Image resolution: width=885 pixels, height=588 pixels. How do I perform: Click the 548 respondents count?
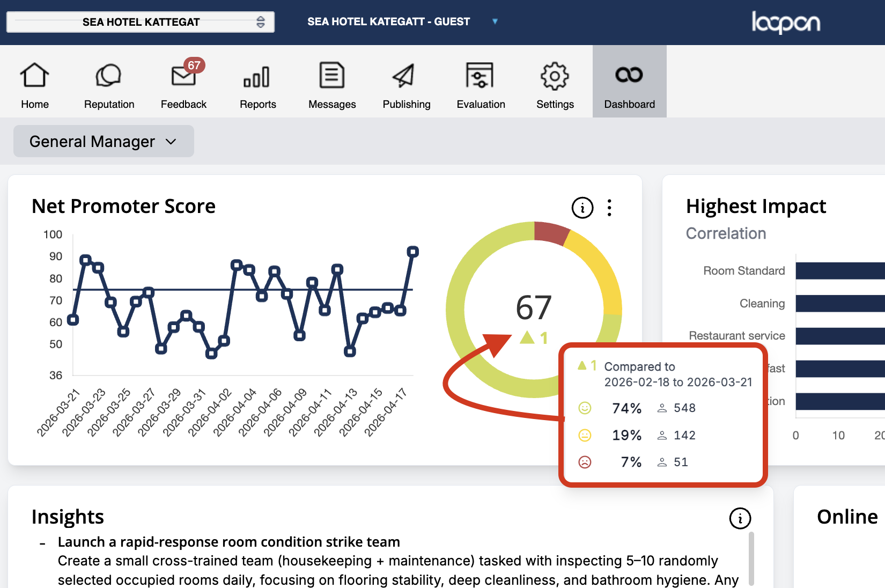tap(684, 408)
